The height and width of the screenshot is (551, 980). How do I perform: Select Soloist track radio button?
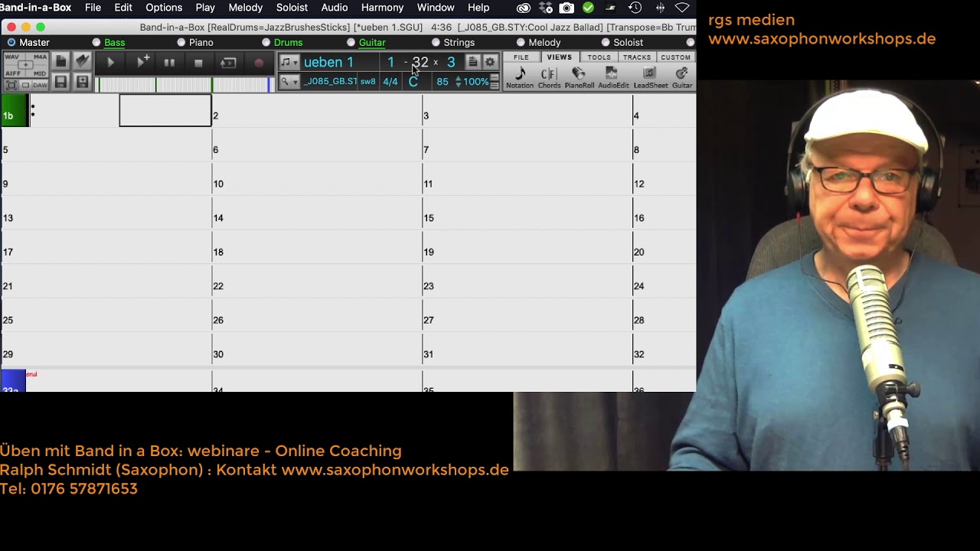(x=606, y=42)
